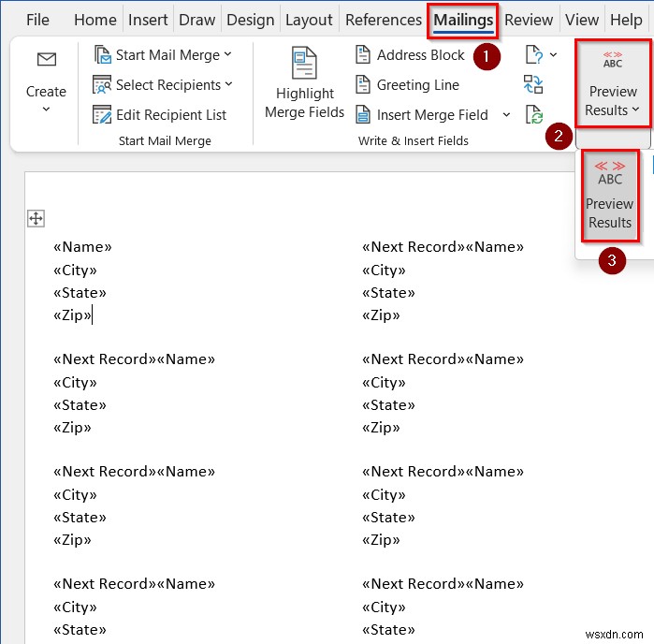Screen dimensions: 654x644
Task: Click the Select Recipients text label
Action: click(x=168, y=85)
